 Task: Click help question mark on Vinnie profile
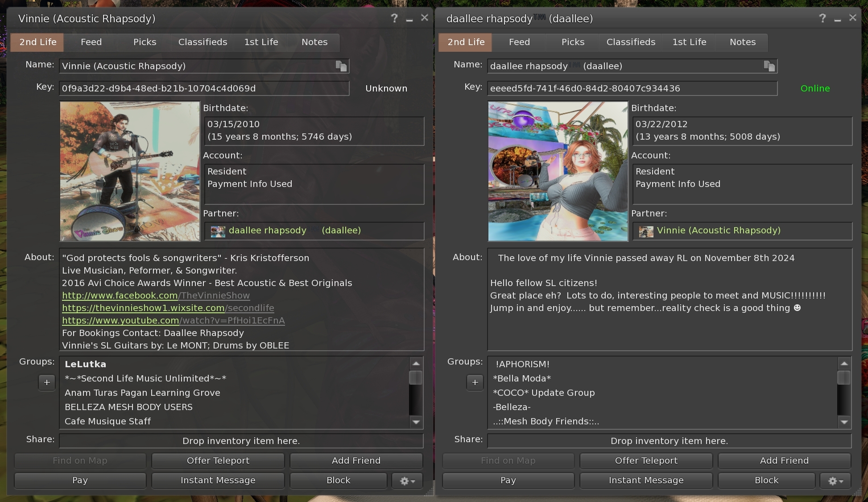394,18
